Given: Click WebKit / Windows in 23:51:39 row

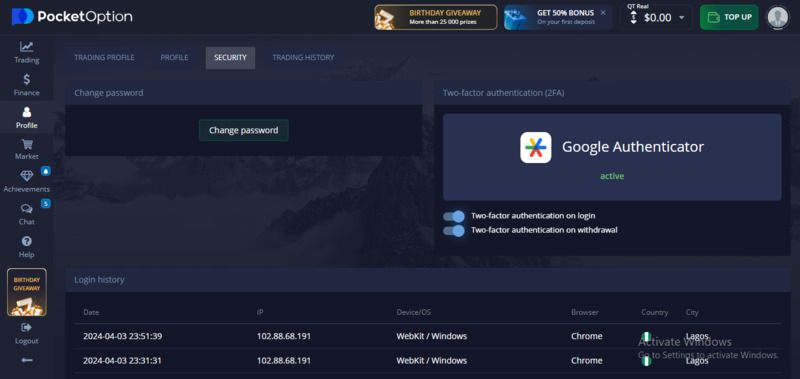Looking at the screenshot, I should tap(432, 336).
